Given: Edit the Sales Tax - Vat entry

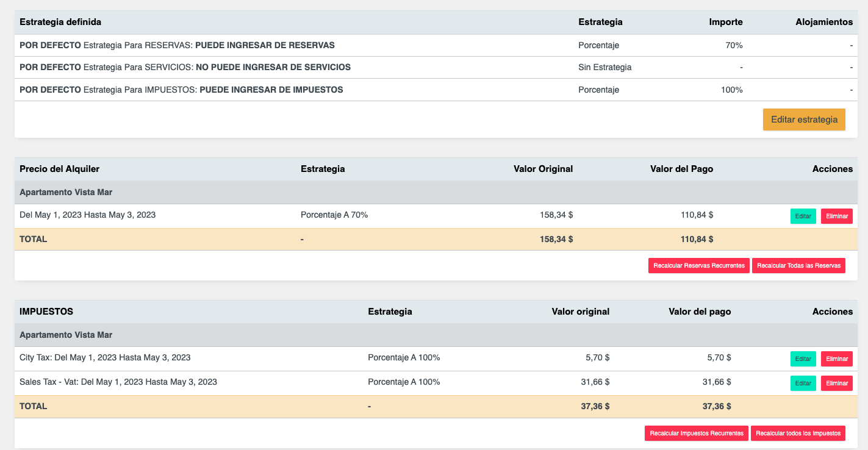Looking at the screenshot, I should pyautogui.click(x=803, y=383).
